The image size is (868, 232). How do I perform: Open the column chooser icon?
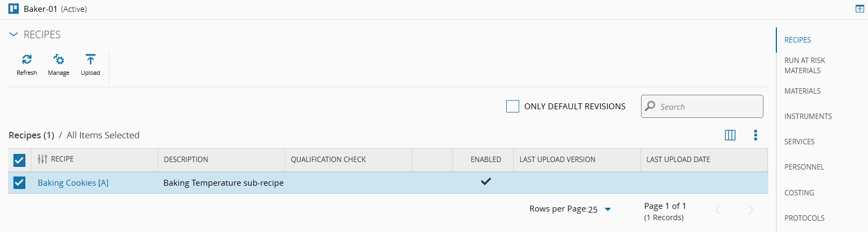(x=730, y=135)
